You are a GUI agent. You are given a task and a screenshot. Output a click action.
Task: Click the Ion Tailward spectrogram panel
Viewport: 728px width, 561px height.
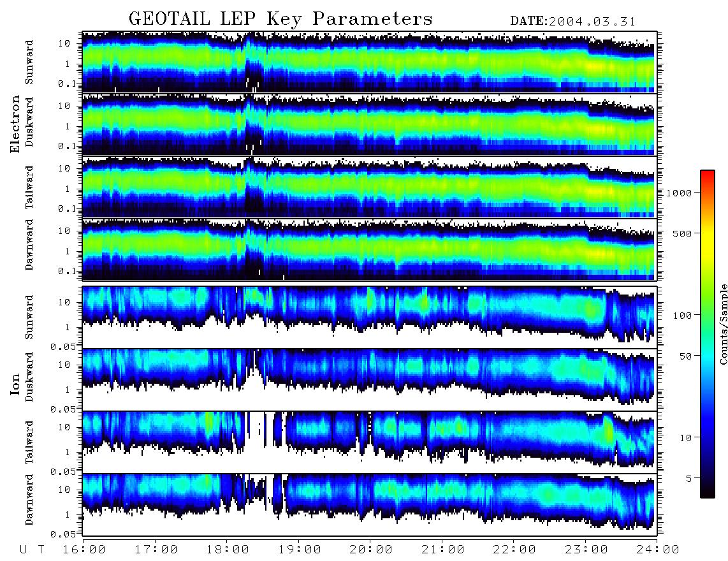[x=370, y=442]
